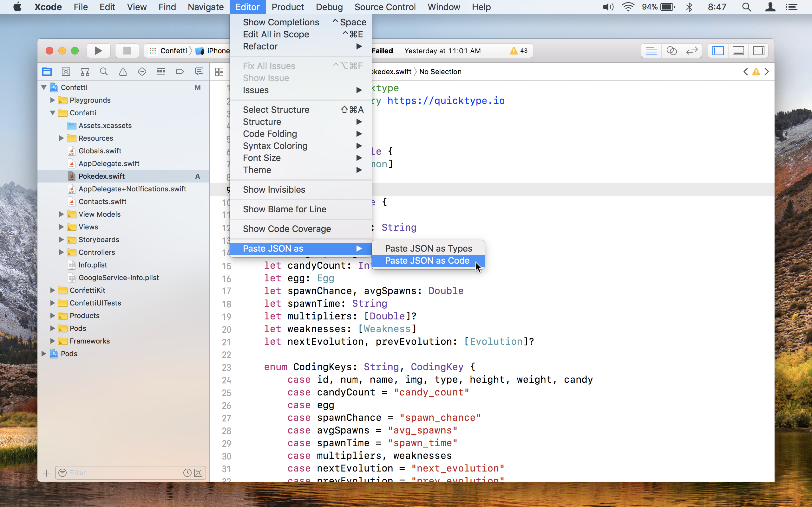The width and height of the screenshot is (812, 507).
Task: Select Paste JSON as Types
Action: (428, 248)
